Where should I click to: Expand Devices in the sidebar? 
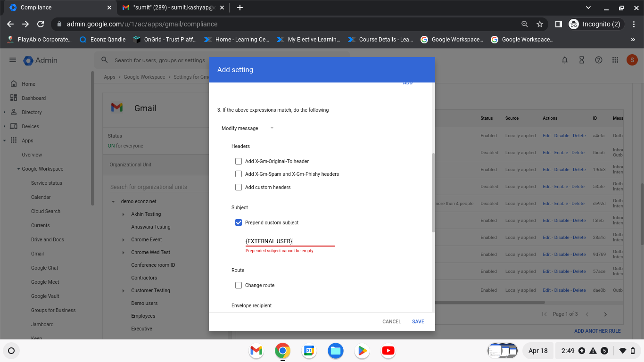coord(5,126)
